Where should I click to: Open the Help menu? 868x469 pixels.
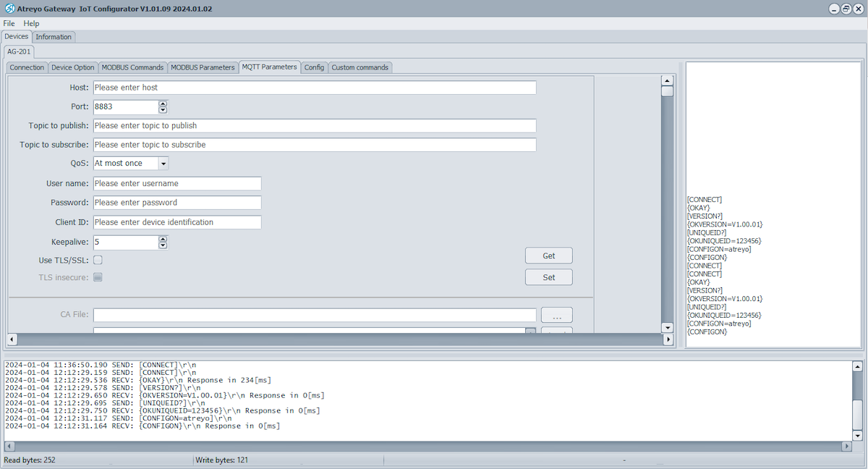31,23
